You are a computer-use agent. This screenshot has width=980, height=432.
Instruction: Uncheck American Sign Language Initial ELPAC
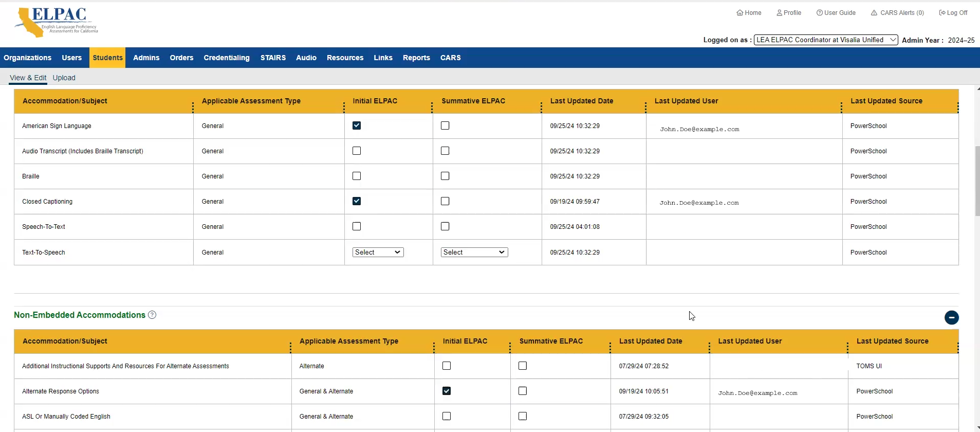pyautogui.click(x=357, y=125)
